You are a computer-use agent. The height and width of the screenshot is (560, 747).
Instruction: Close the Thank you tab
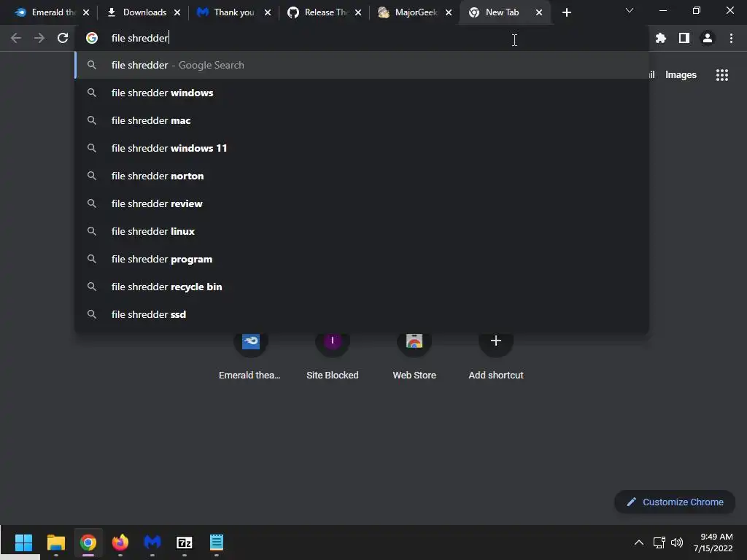pos(268,12)
